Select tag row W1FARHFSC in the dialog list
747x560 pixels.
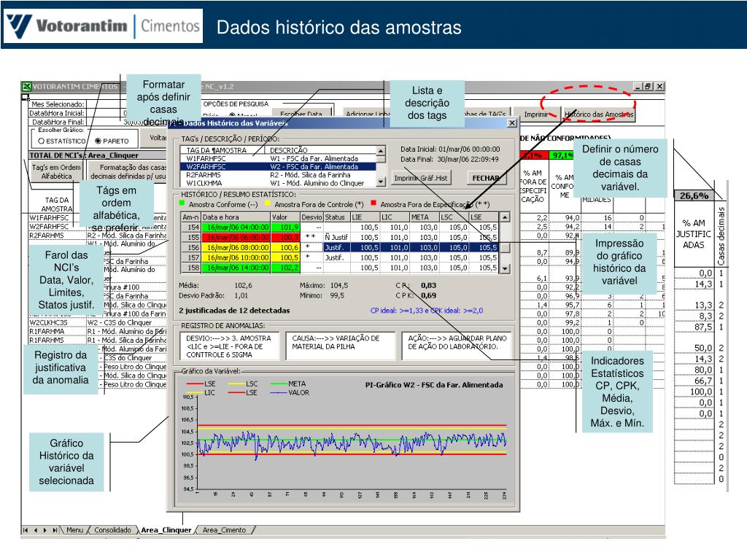[278, 158]
